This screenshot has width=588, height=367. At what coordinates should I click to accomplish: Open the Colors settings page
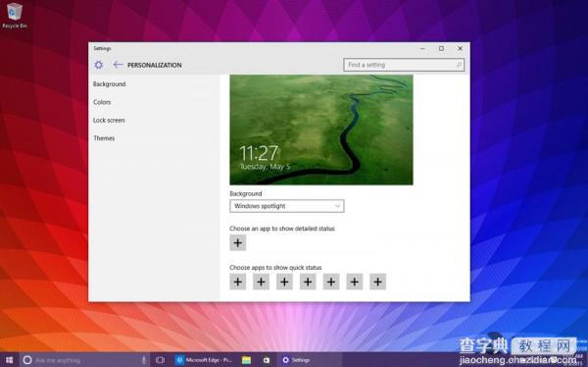click(x=102, y=102)
